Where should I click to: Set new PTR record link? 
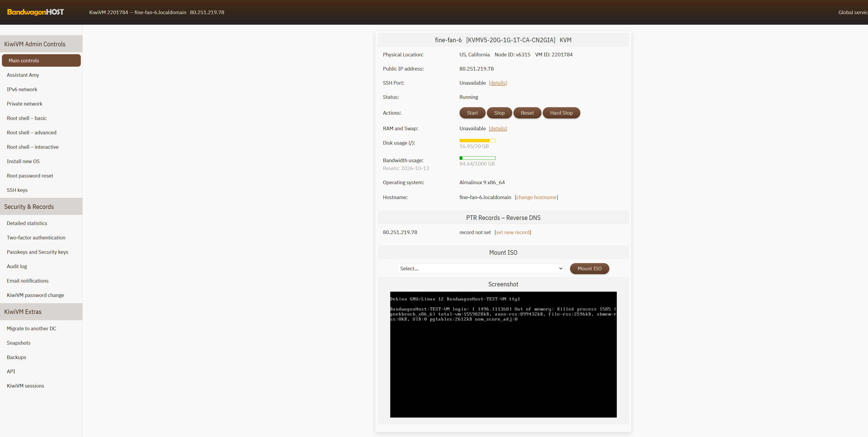[x=513, y=232]
